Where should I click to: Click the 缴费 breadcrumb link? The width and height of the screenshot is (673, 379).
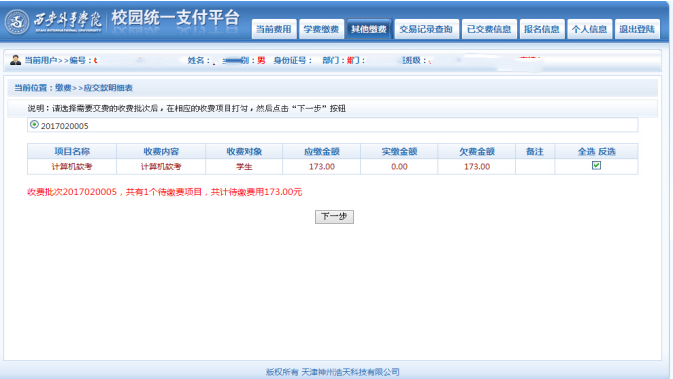(x=63, y=88)
